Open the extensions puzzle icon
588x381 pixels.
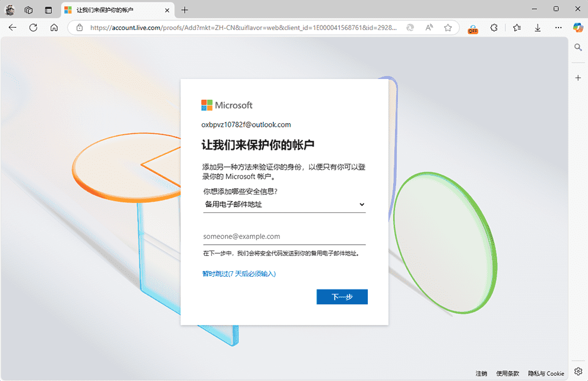(494, 27)
